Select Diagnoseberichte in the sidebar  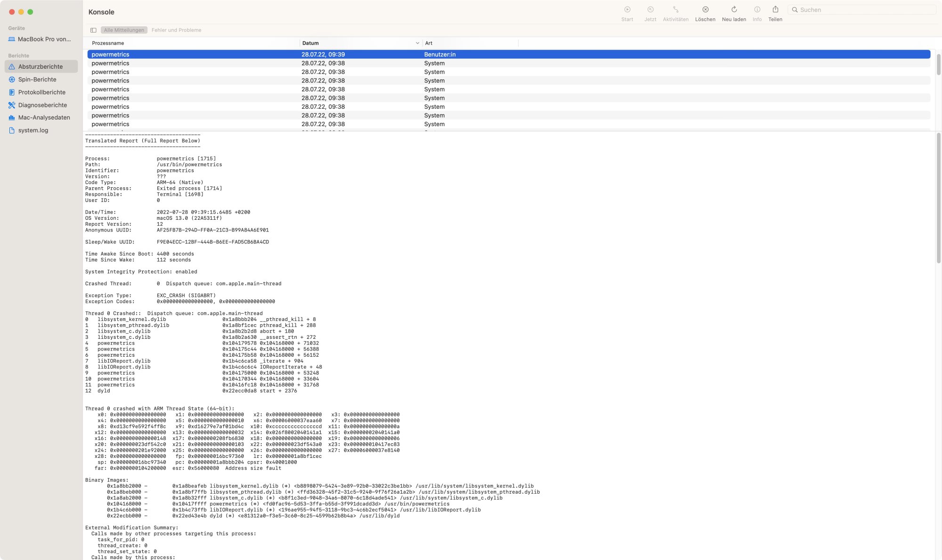(x=42, y=105)
